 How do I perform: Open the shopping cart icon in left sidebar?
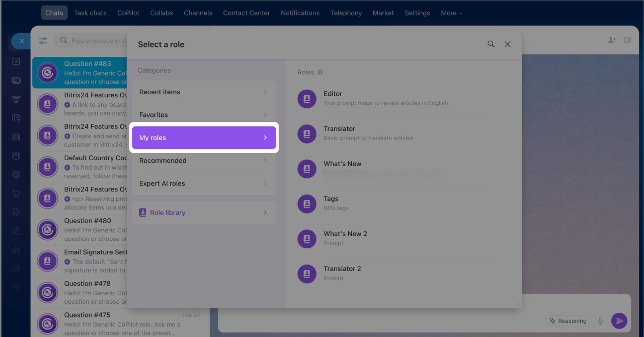pyautogui.click(x=16, y=193)
